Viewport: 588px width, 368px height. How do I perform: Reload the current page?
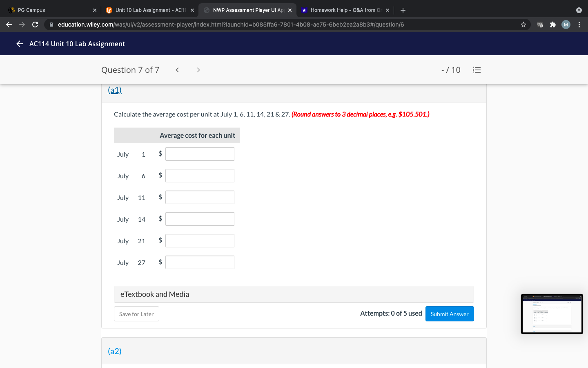point(35,25)
